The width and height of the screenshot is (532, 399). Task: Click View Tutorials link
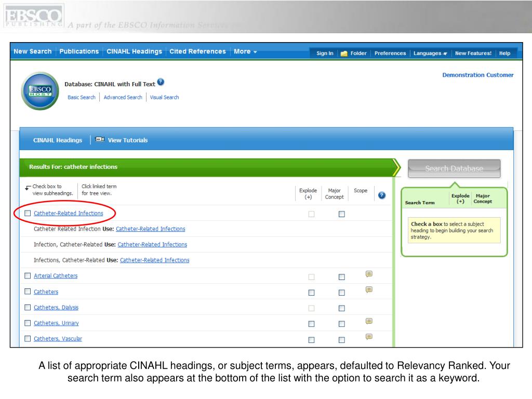tap(128, 140)
